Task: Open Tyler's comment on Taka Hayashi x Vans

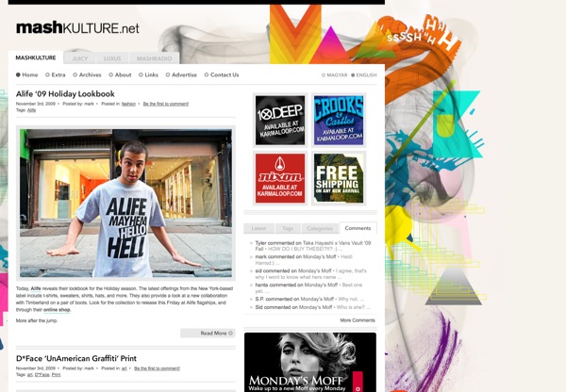Action: point(313,246)
